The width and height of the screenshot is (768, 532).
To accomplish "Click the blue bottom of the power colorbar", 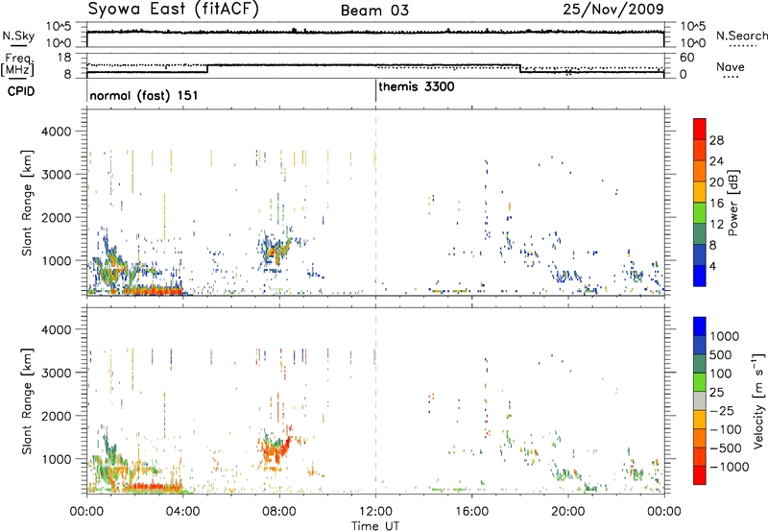I will (700, 276).
